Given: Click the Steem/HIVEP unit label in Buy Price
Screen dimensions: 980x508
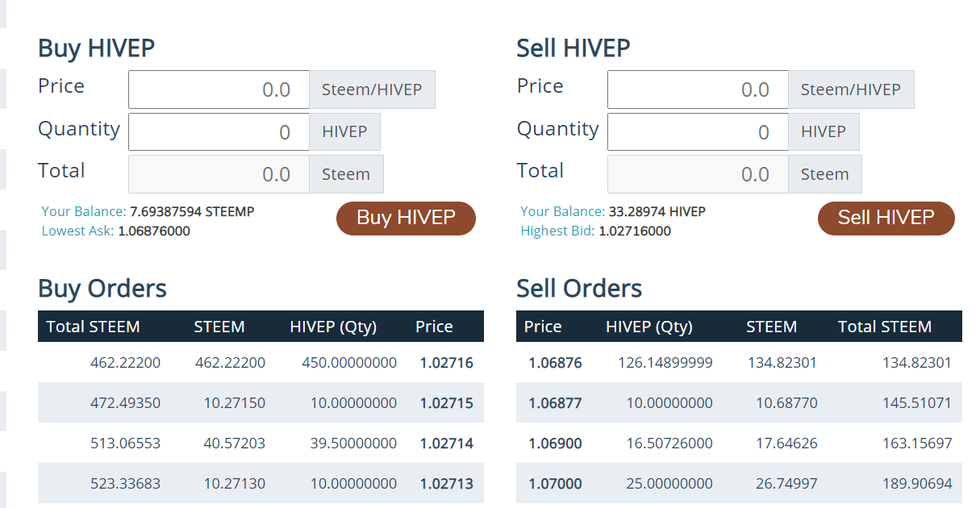Looking at the screenshot, I should click(372, 90).
